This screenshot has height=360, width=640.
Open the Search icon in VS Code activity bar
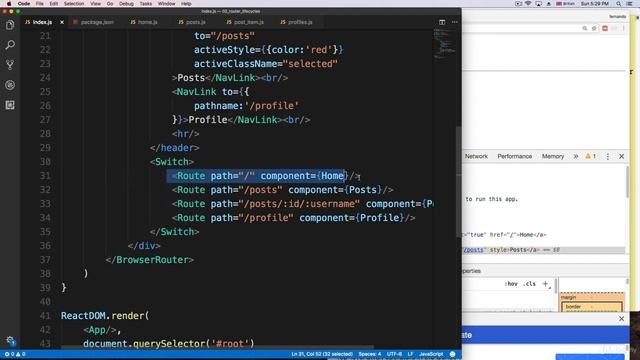(x=10, y=45)
